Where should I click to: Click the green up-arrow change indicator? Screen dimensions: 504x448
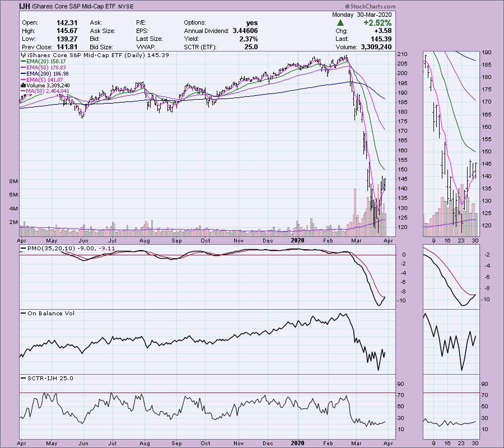[x=340, y=23]
